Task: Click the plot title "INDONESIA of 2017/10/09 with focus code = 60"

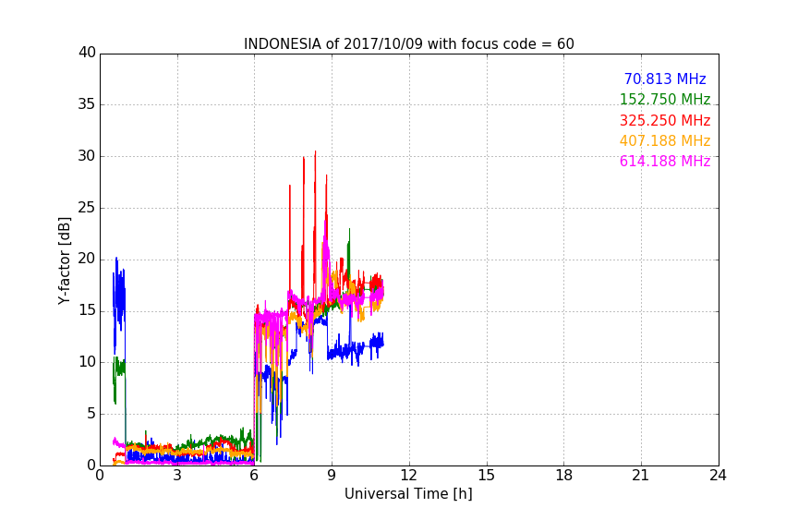Action: 408,44
